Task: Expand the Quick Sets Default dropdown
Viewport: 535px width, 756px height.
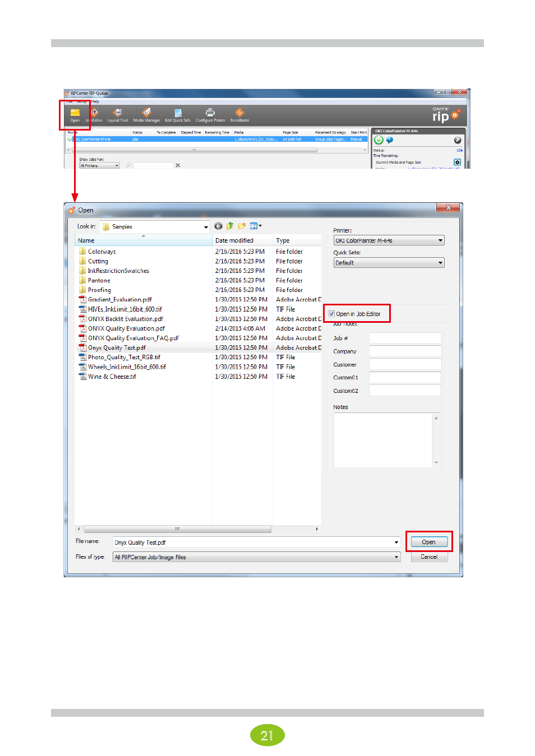Action: point(440,263)
